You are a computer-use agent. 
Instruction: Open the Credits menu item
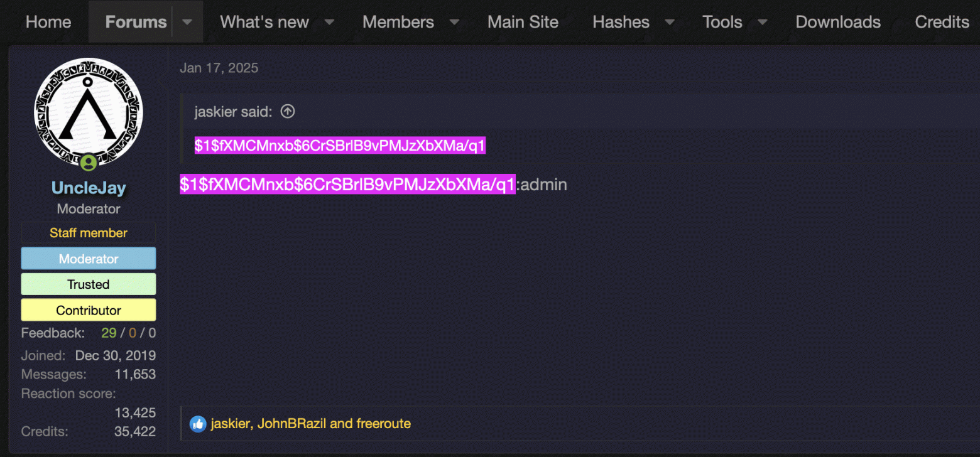tap(942, 22)
